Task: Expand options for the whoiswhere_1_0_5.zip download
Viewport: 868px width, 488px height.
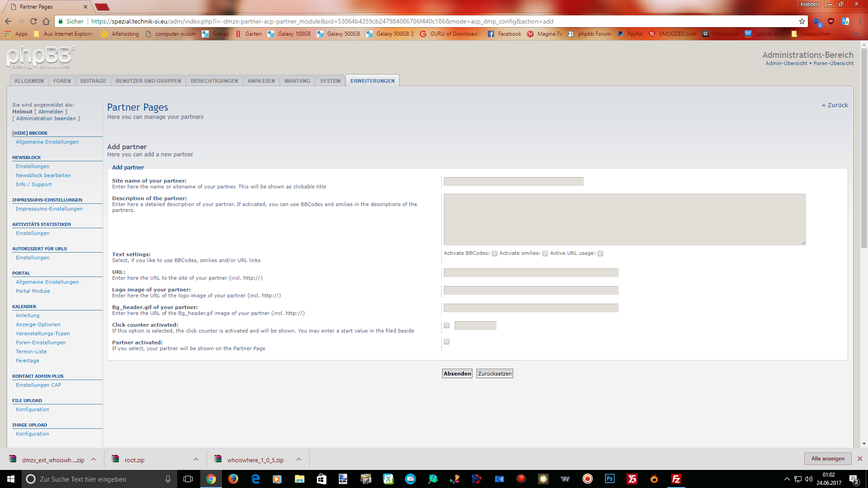Action: (x=299, y=460)
